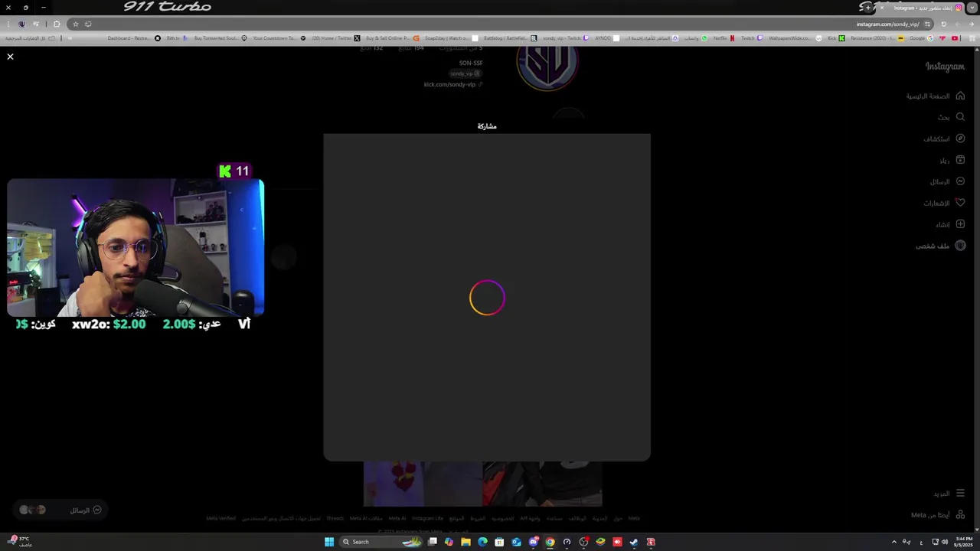The image size is (980, 551).
Task: Open 'Home / Twitter' bookmark
Action: [x=335, y=38]
